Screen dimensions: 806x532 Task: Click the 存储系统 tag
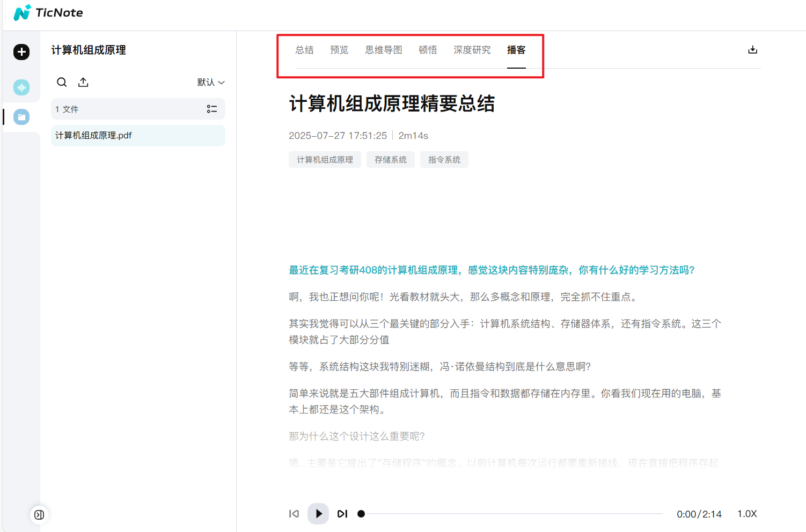(x=391, y=160)
